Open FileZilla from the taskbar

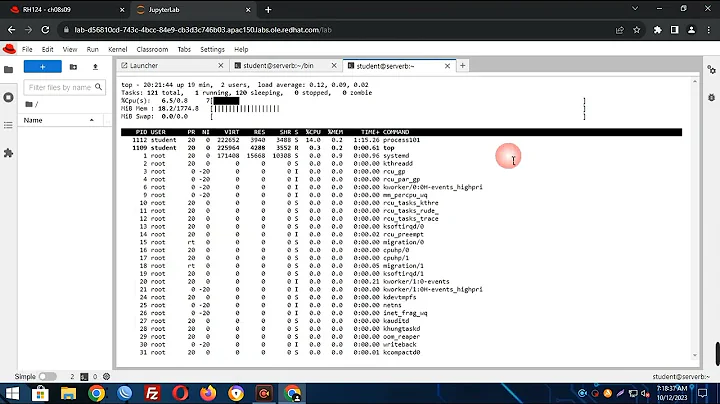(x=152, y=393)
